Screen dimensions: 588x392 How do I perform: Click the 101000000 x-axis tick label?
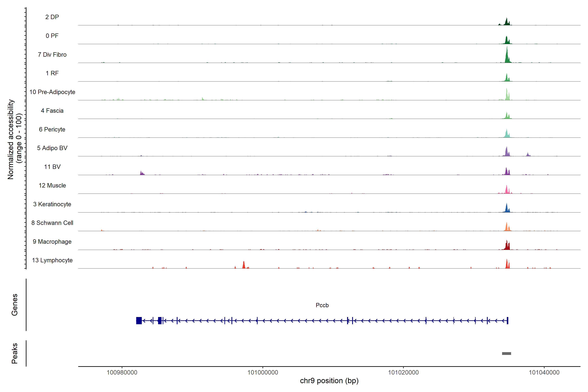(x=262, y=373)
